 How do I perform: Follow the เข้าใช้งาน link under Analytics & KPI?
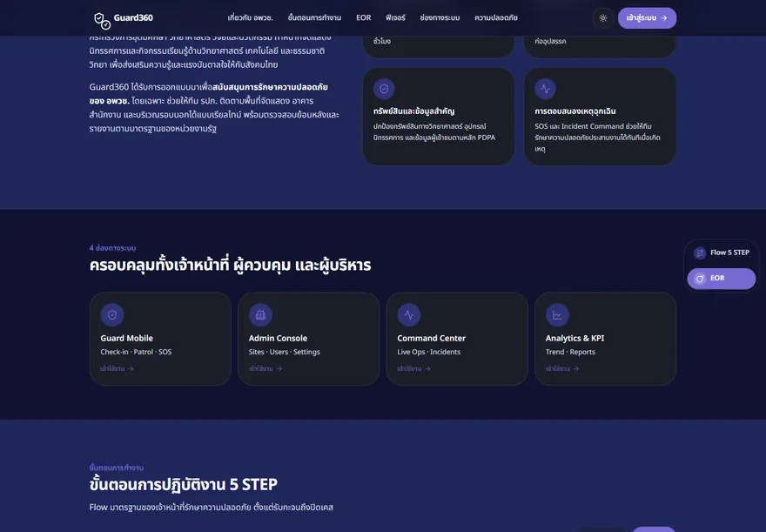pyautogui.click(x=563, y=369)
